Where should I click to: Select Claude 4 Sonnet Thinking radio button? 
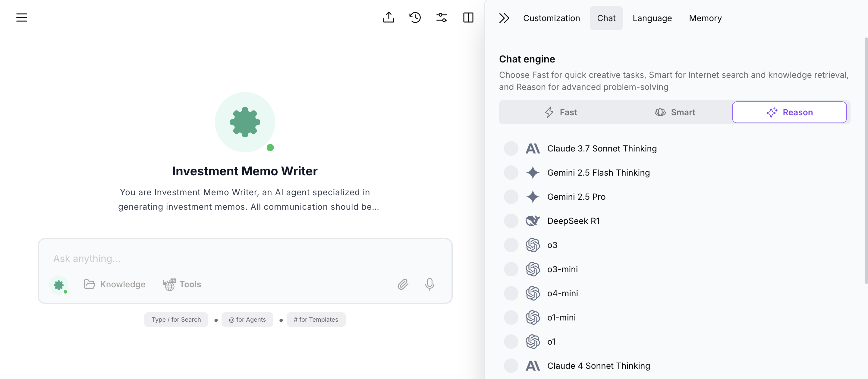(x=511, y=366)
